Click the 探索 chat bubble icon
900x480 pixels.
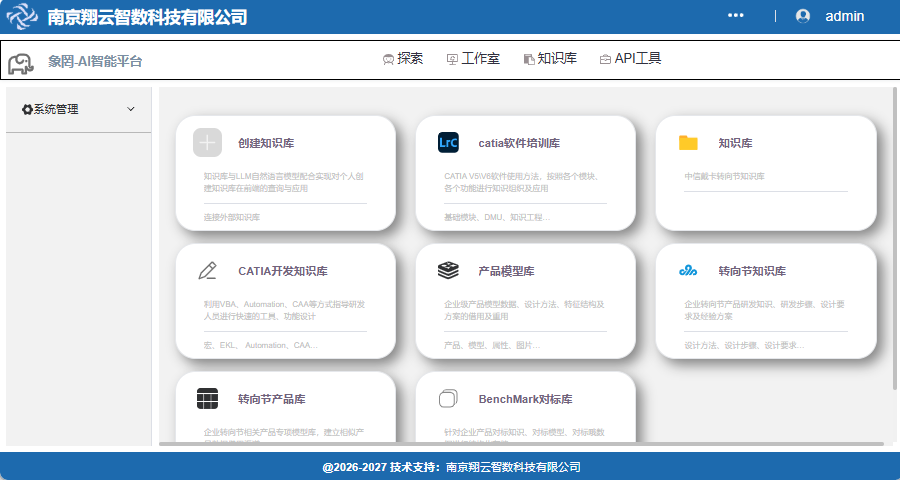389,59
